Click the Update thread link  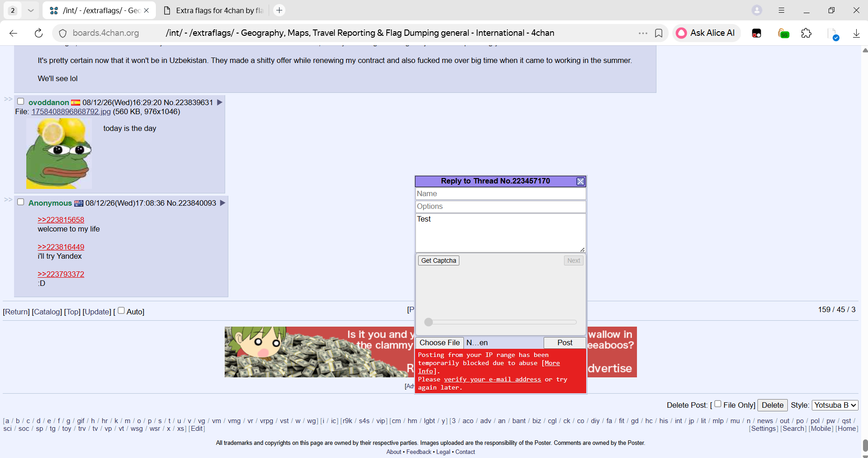point(96,312)
